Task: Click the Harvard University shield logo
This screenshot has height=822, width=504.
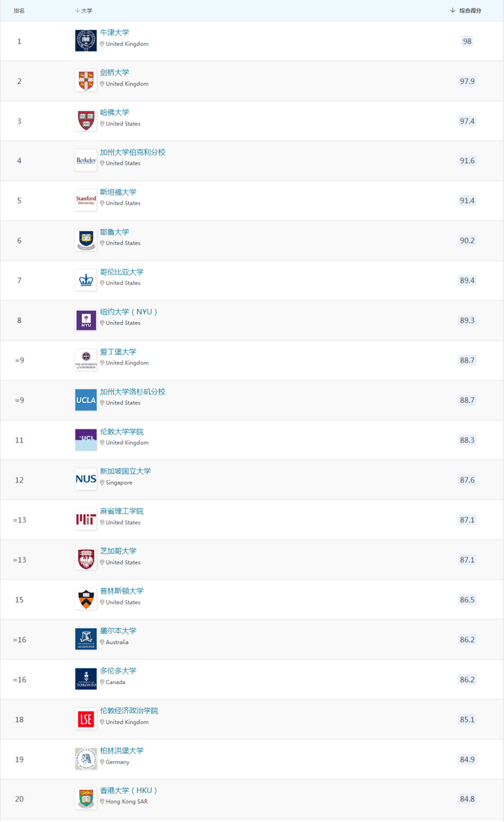Action: click(x=86, y=120)
